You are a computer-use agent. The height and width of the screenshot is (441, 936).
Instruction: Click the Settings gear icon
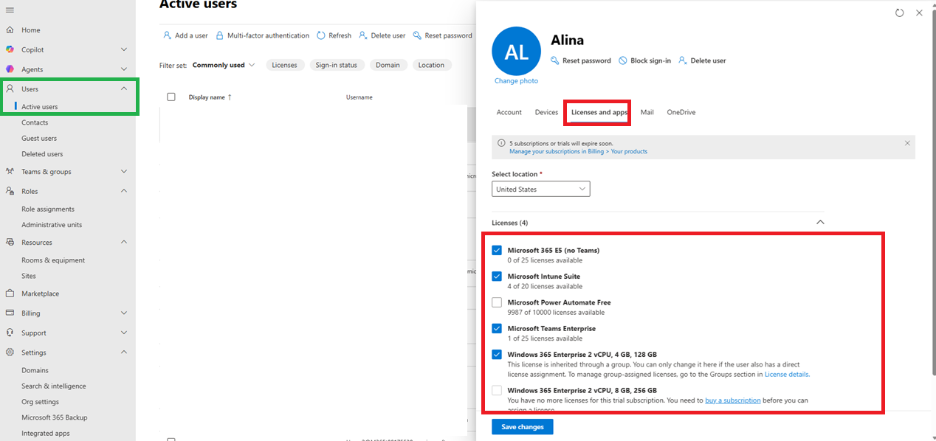10,353
